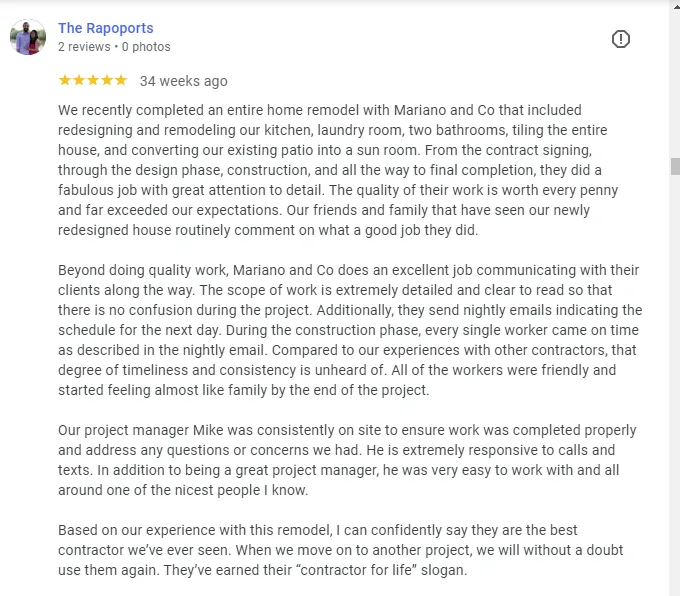Screen dimensions: 680x596
Task: Open The Rapoports profile picture
Action: coord(28,38)
